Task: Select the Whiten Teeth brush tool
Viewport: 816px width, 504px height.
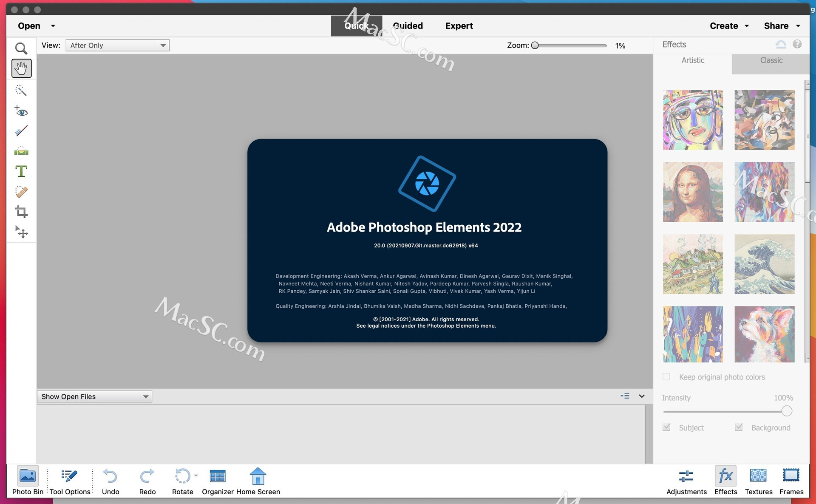Action: 21,130
